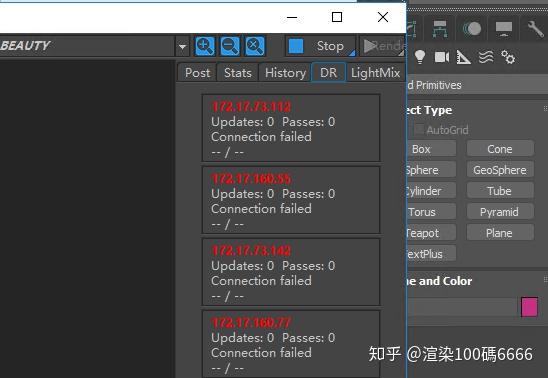
Task: Open the History tab
Action: tap(285, 73)
